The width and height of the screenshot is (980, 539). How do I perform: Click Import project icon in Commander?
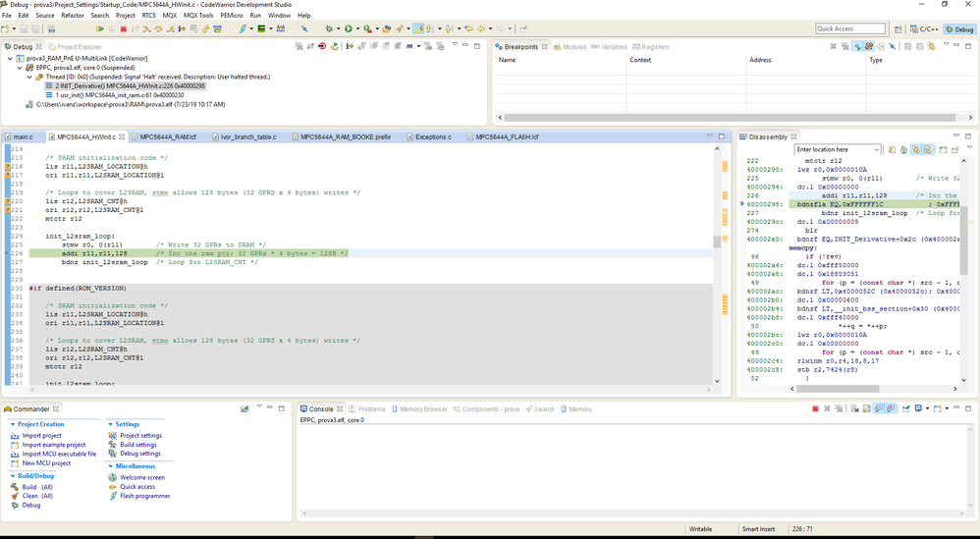[15, 435]
